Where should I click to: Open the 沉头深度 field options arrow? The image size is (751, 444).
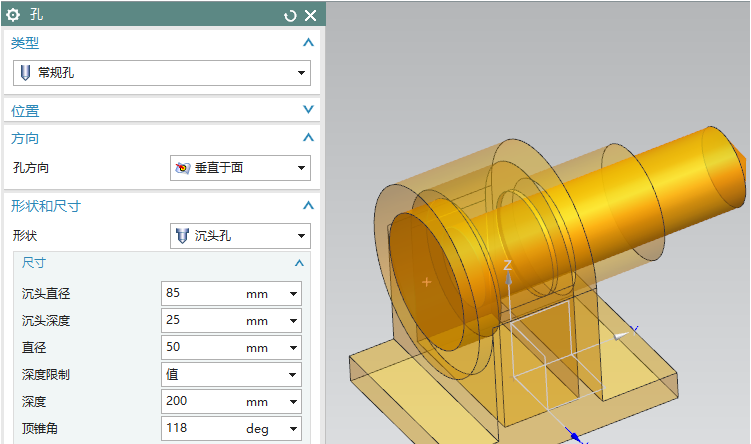coord(294,321)
